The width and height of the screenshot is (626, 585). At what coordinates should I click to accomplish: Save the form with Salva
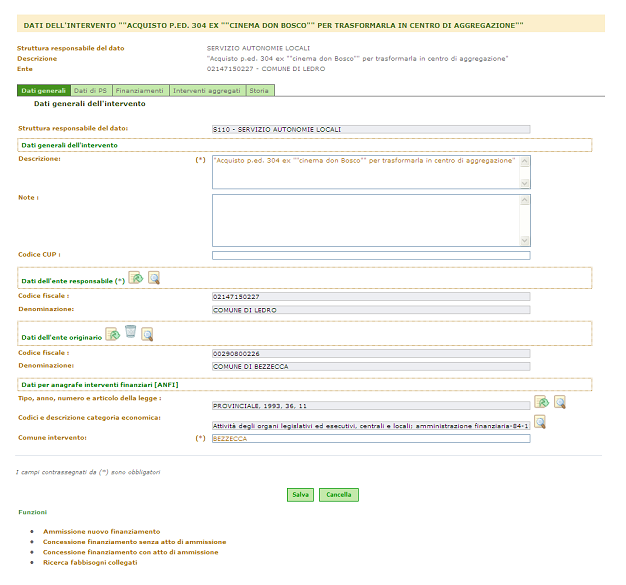point(300,495)
